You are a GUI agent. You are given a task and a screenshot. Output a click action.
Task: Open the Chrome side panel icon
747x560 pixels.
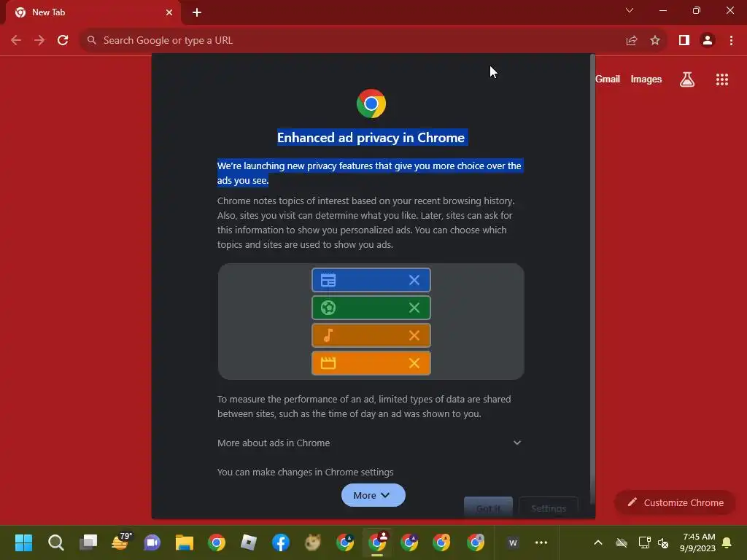[x=684, y=41]
